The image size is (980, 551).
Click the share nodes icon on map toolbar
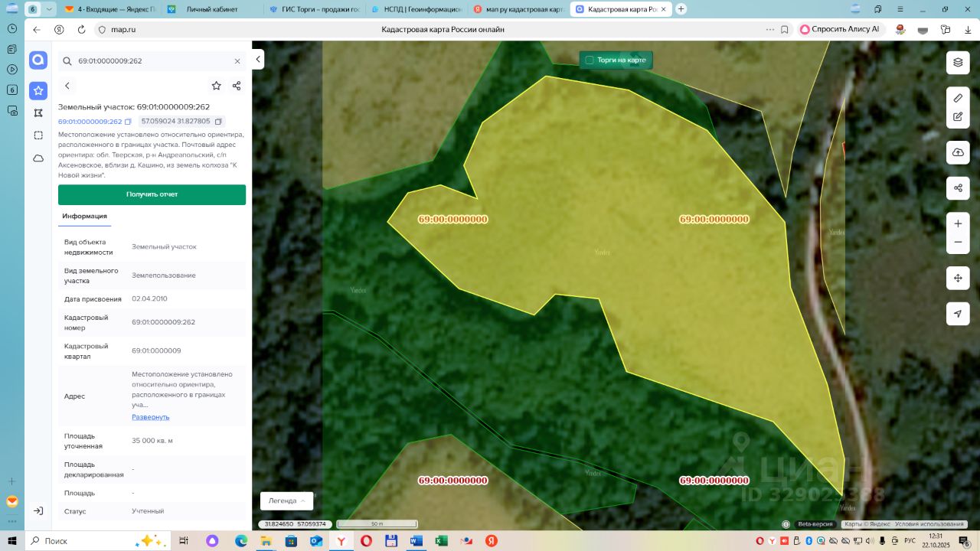pos(958,187)
